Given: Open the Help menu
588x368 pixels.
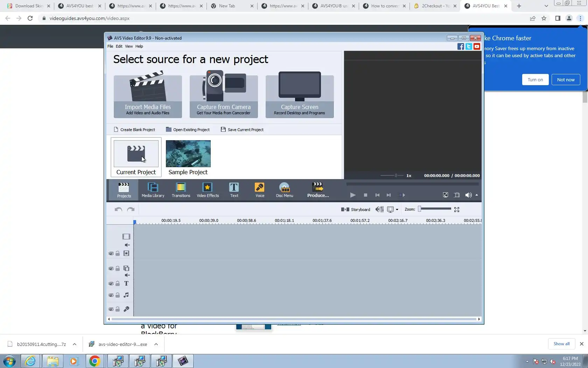Looking at the screenshot, I should pyautogui.click(x=139, y=46).
